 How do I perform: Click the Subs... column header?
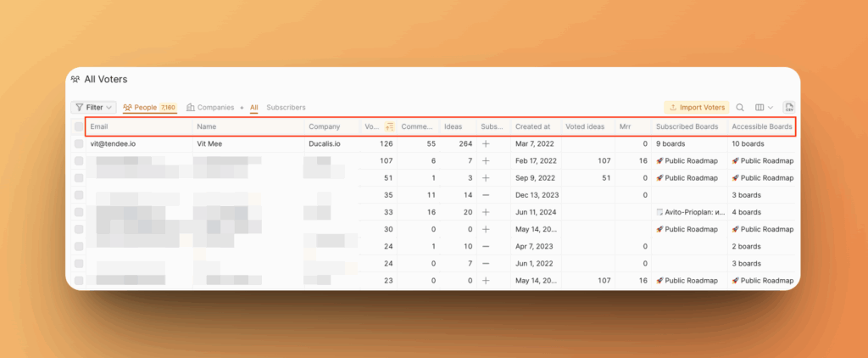click(x=494, y=127)
